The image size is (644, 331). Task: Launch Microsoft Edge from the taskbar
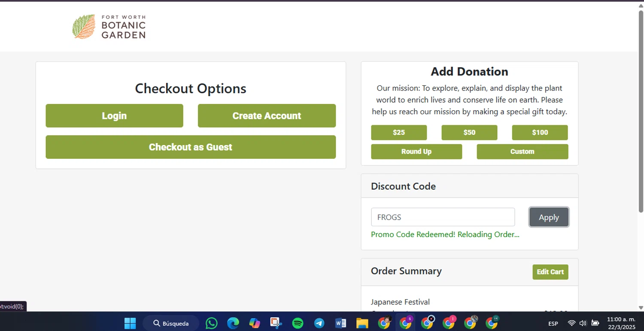click(233, 323)
